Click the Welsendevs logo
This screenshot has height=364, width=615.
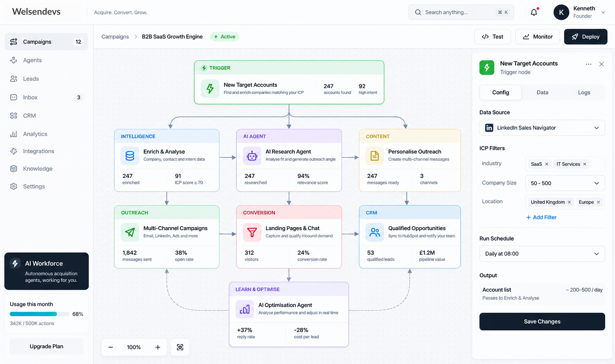[x=36, y=12]
